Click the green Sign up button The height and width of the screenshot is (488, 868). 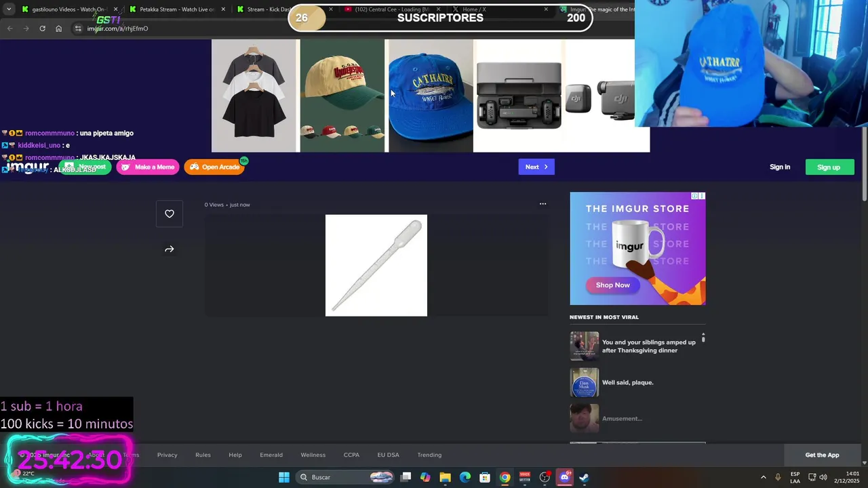[829, 167]
